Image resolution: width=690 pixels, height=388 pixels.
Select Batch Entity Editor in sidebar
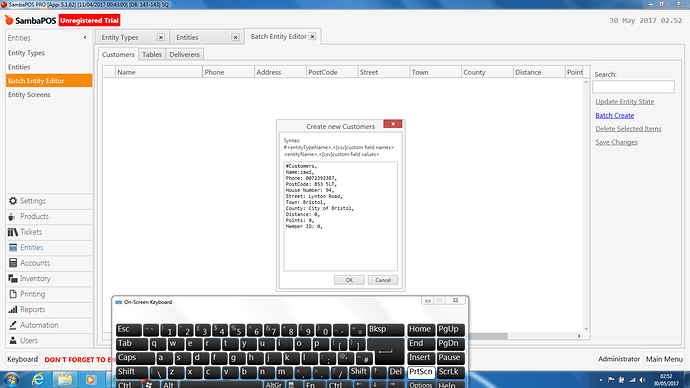[x=49, y=81]
